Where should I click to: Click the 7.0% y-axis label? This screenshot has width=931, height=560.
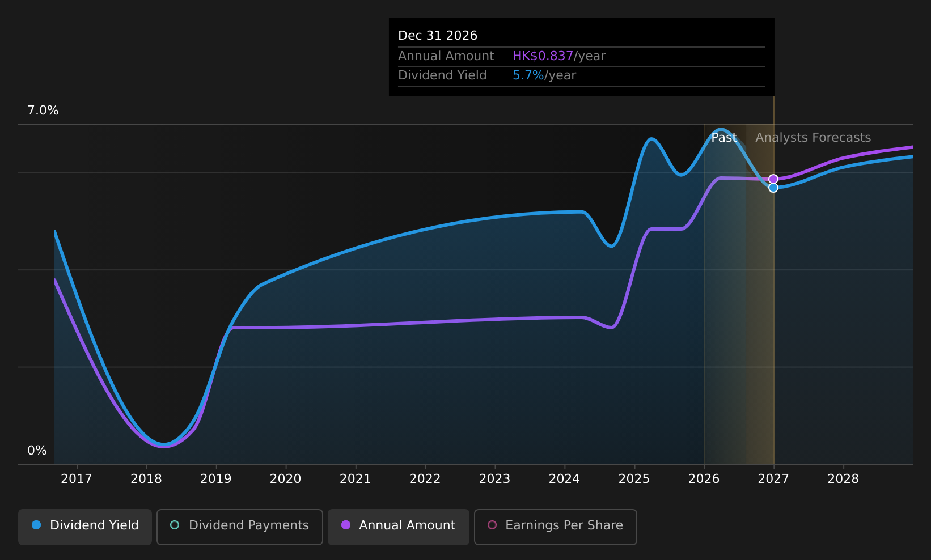point(43,111)
